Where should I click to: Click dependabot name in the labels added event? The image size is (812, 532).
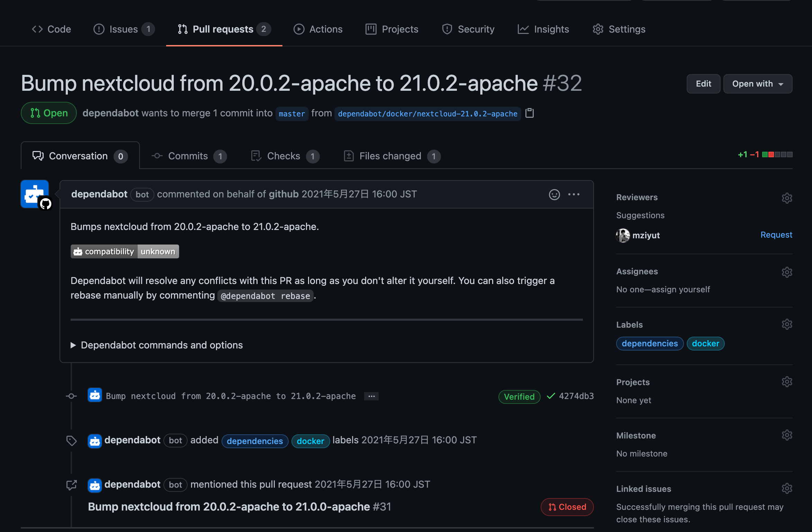[x=133, y=440]
